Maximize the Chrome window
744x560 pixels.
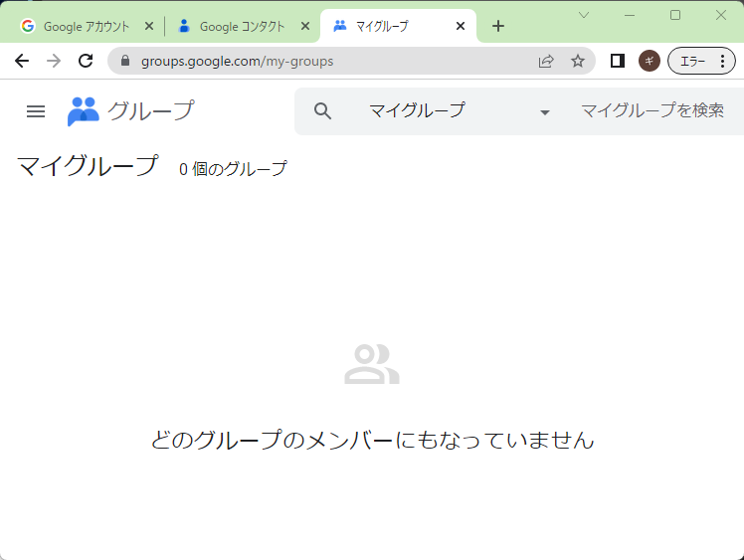[675, 15]
